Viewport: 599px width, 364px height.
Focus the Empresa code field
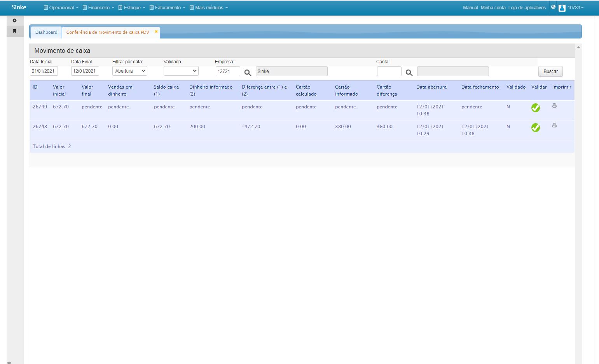(228, 71)
